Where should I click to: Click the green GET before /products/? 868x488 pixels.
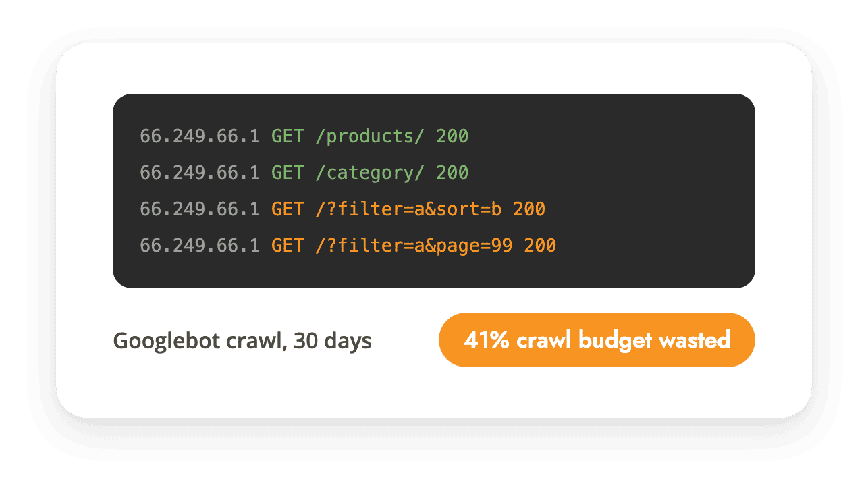click(x=288, y=136)
